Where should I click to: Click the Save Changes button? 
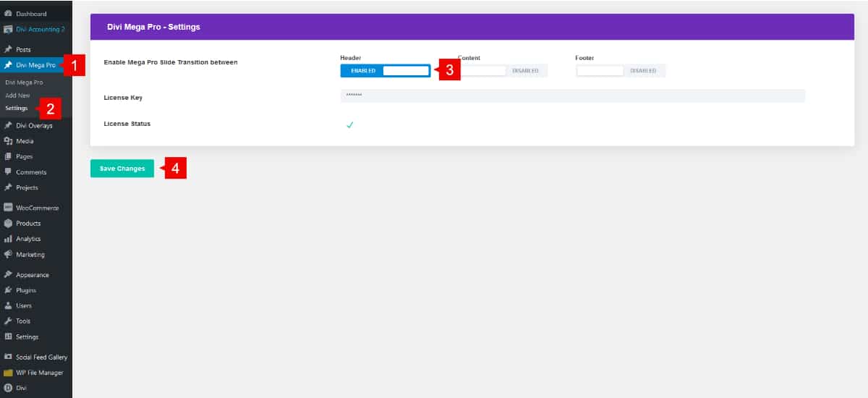122,169
